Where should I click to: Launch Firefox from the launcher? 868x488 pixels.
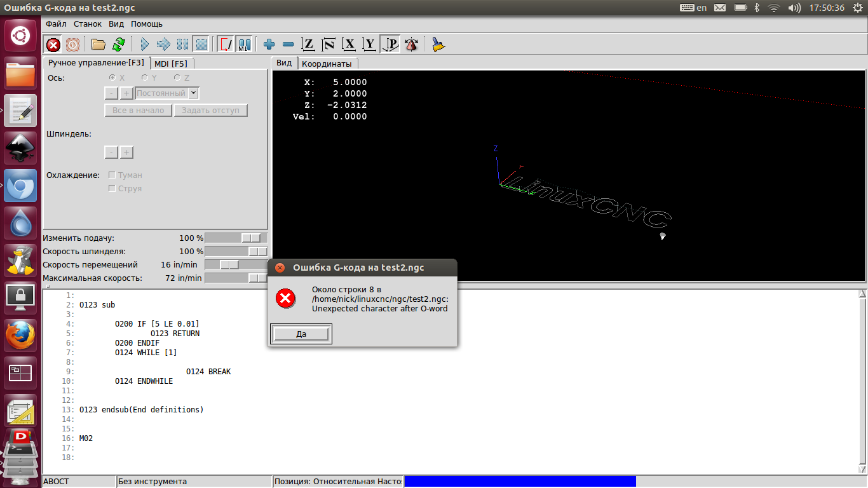click(20, 335)
